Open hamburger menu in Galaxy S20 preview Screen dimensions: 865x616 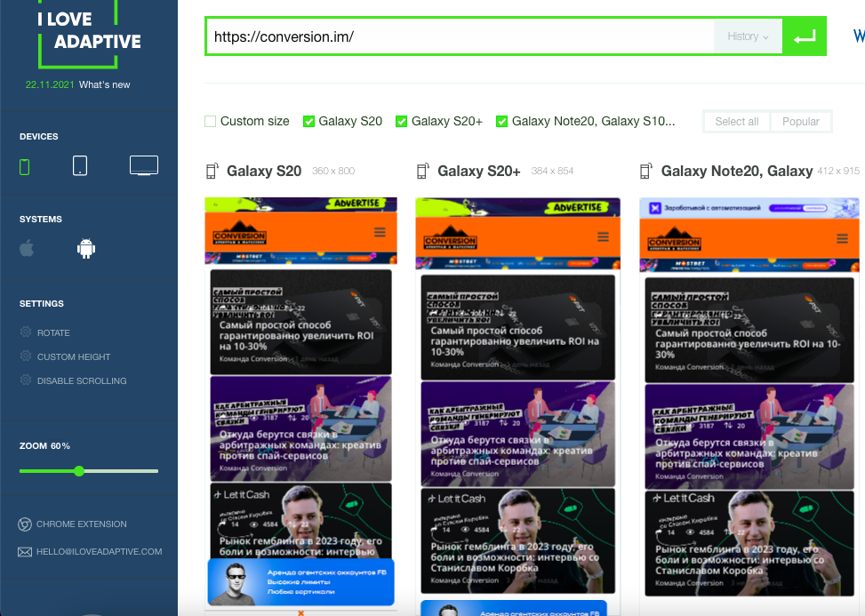coord(380,232)
